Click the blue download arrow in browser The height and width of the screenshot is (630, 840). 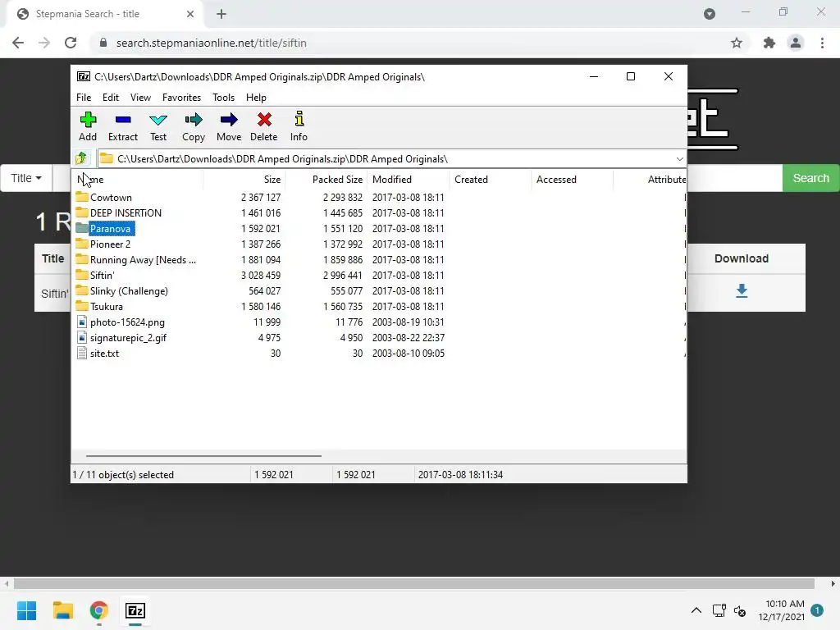pyautogui.click(x=742, y=291)
